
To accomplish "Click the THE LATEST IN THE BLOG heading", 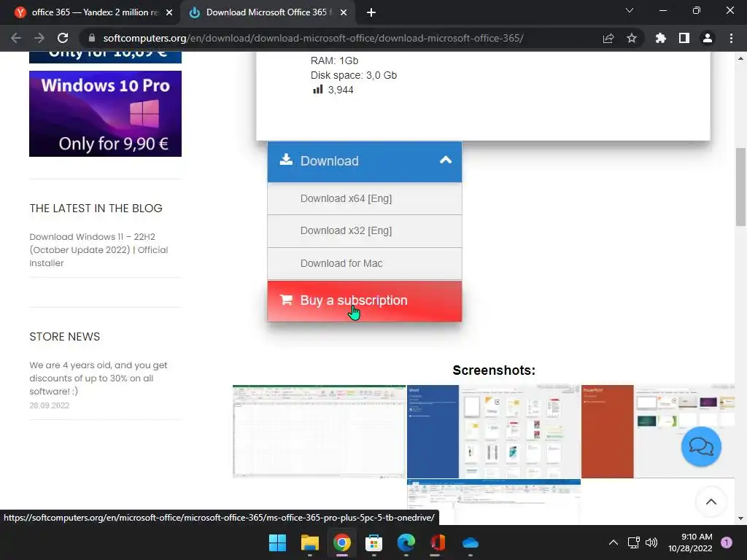I will 96,208.
